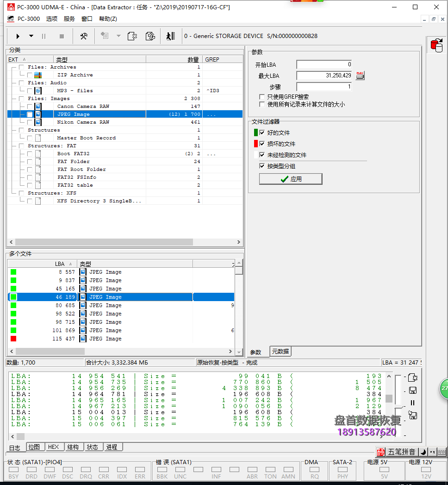Viewport: 448px width, 485px height.
Task: Open the 窗口 menu
Action: tap(87, 19)
